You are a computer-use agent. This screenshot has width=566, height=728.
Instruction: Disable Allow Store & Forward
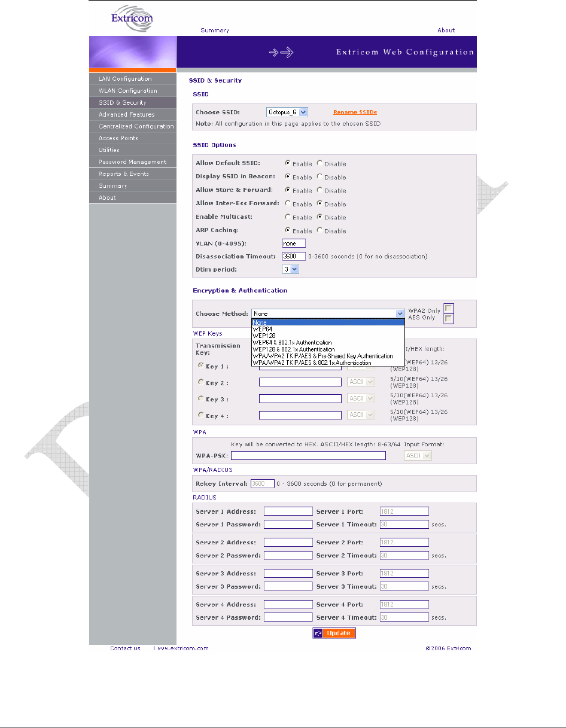(319, 190)
